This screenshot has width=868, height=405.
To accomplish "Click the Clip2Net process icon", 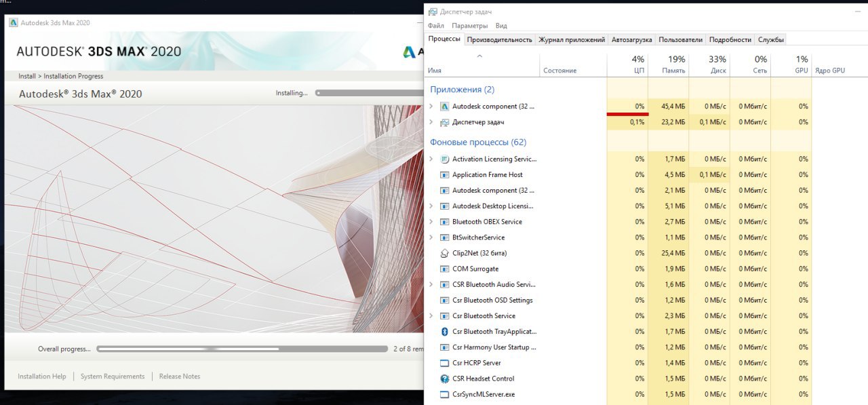I will tap(445, 253).
